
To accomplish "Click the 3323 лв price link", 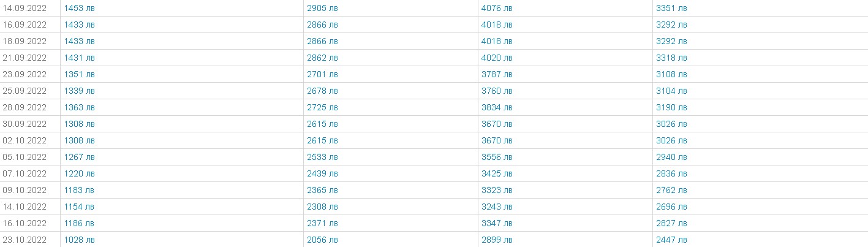I will [x=497, y=190].
